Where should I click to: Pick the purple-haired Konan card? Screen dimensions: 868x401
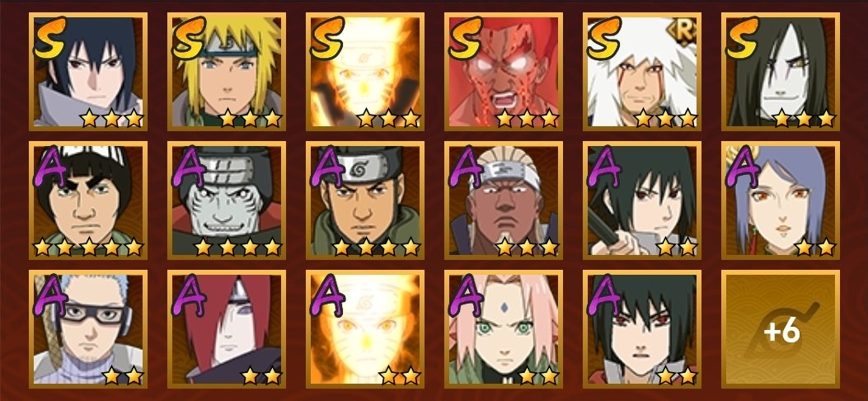pyautogui.click(x=780, y=200)
